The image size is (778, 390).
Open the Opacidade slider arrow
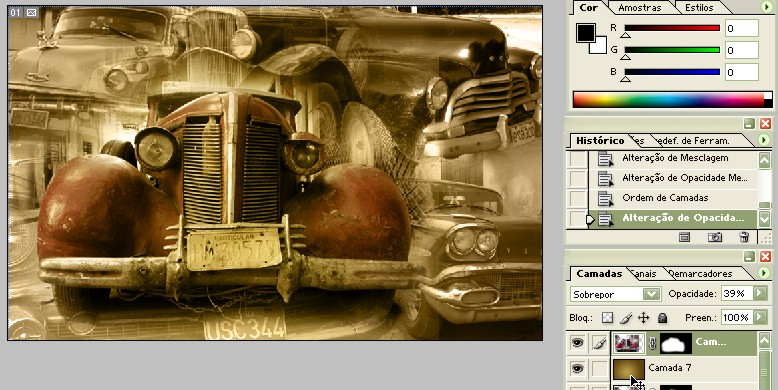(760, 294)
